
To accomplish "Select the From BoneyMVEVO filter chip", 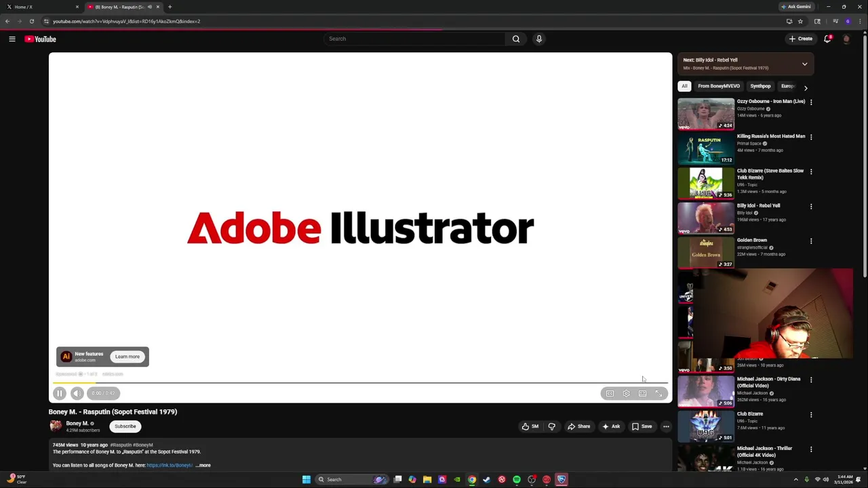I will pos(719,86).
